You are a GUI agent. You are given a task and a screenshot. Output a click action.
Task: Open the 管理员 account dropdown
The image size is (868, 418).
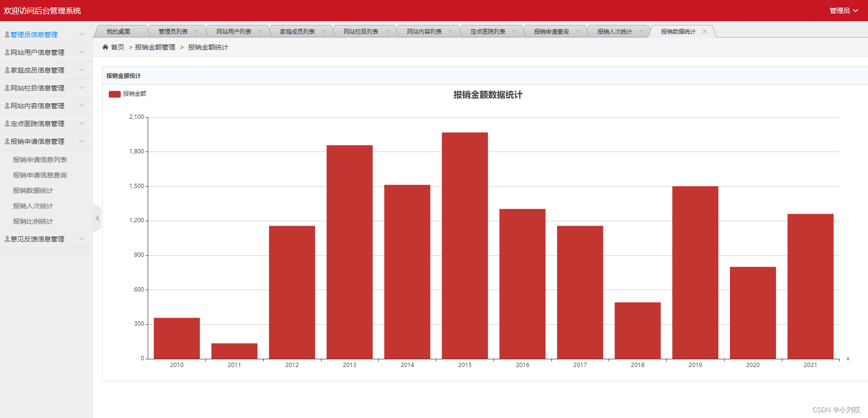pyautogui.click(x=844, y=11)
